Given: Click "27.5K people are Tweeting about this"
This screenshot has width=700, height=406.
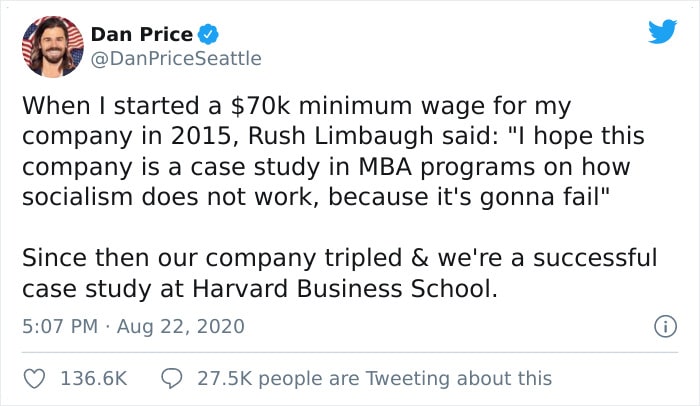Looking at the screenshot, I should (x=375, y=379).
